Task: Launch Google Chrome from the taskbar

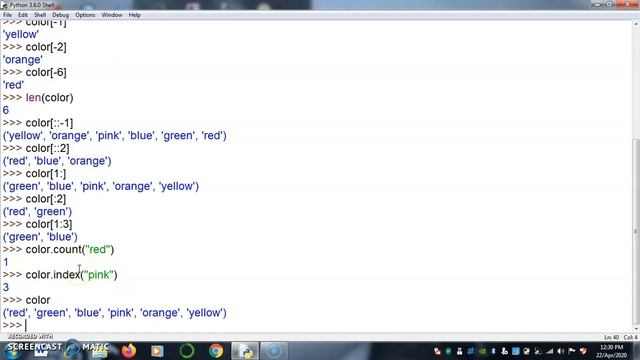Action: click(216, 351)
